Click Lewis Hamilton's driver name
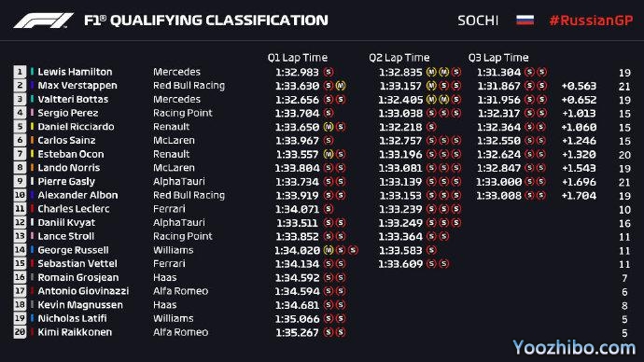644x362 pixels. tap(75, 72)
